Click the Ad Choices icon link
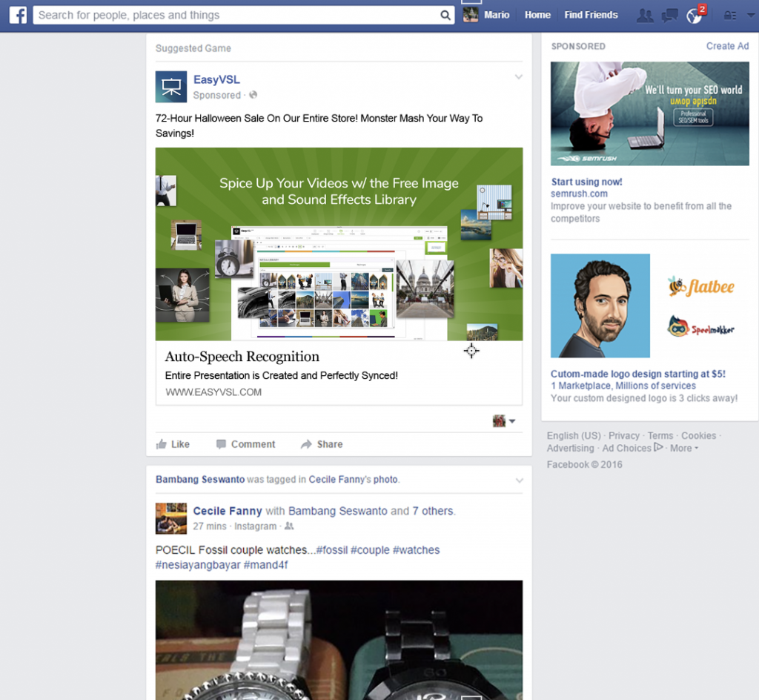Viewport: 759px width, 700px height. tap(658, 447)
